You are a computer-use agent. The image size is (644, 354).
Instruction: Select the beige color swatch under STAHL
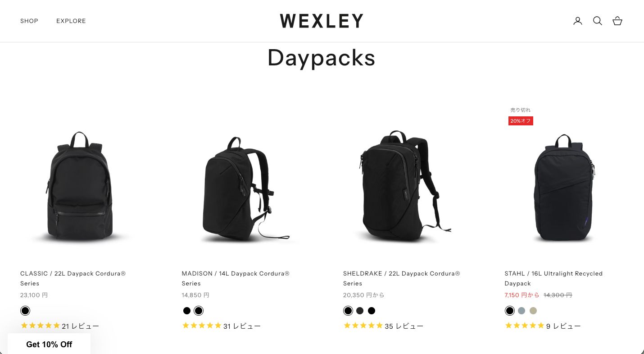pos(533,311)
